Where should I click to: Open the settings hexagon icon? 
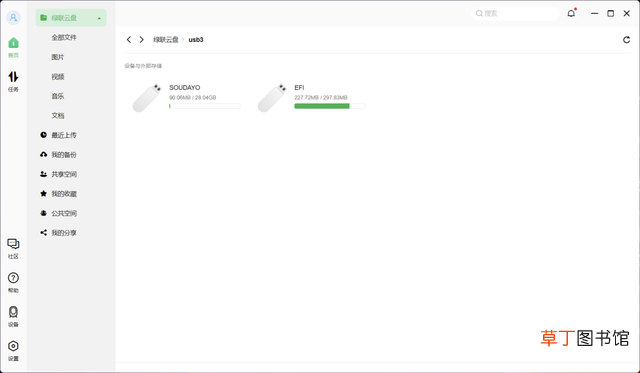pyautogui.click(x=13, y=346)
